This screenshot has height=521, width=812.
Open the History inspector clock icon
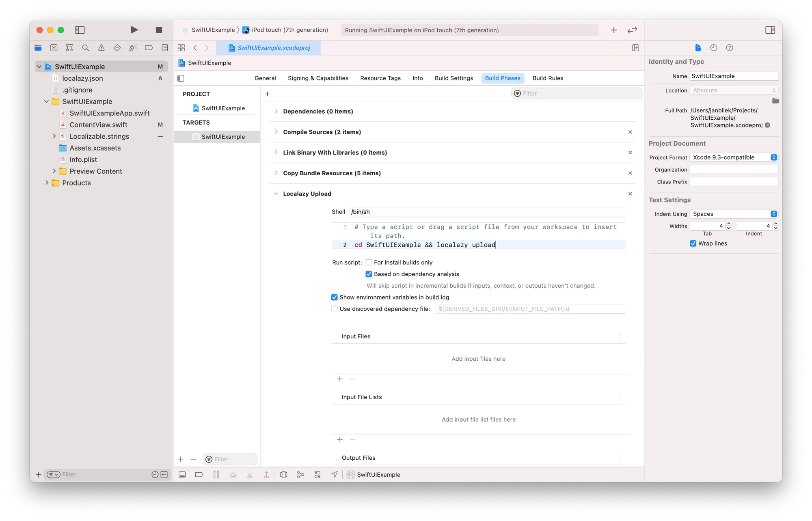pos(713,48)
